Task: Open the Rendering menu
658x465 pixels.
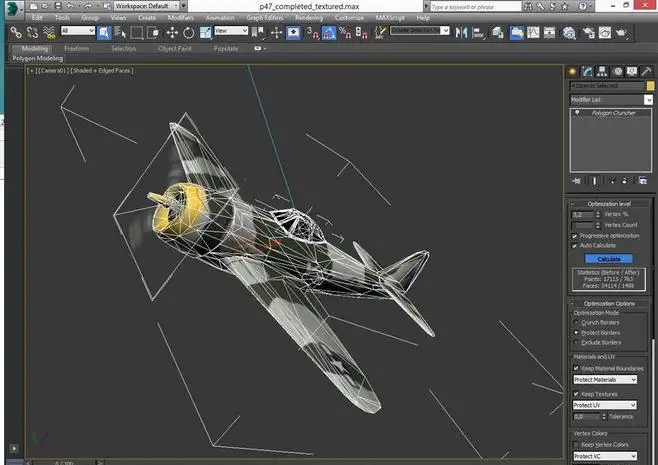Action: click(x=309, y=18)
